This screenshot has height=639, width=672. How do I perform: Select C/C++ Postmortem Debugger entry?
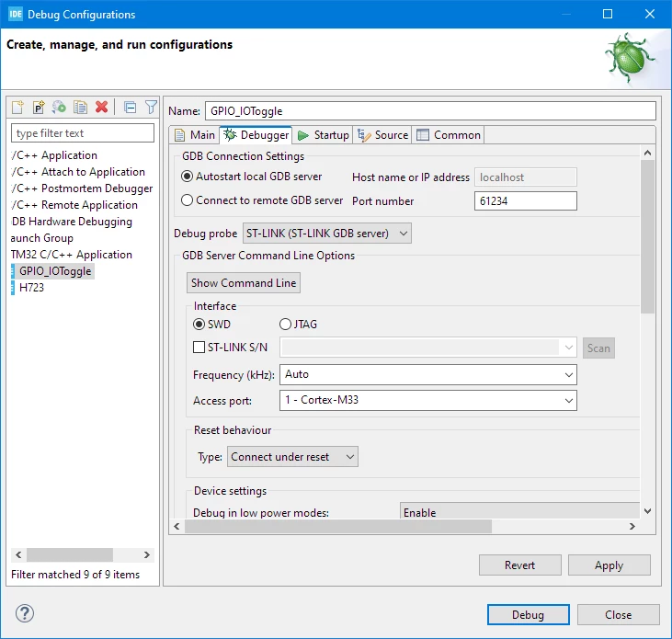[x=83, y=188]
